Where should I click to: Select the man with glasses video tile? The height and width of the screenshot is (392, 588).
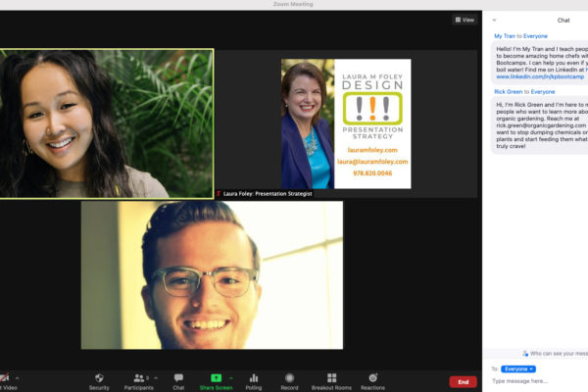tap(212, 275)
